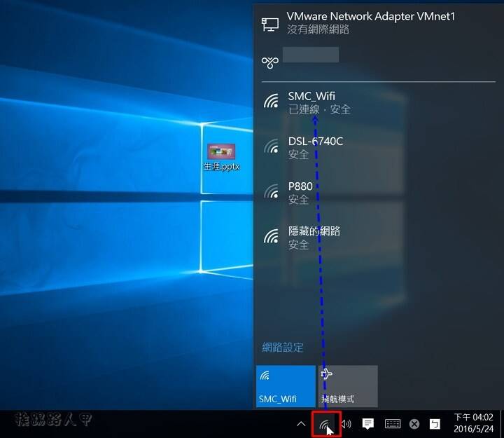This screenshot has height=438, width=504.
Task: Open the clock showing 下午 04:02
Action: (473, 423)
